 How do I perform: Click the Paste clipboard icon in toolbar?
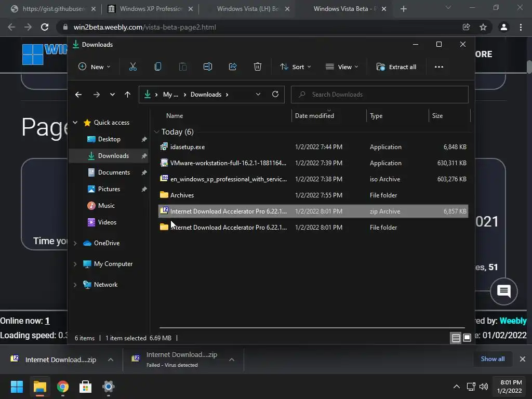(182, 67)
